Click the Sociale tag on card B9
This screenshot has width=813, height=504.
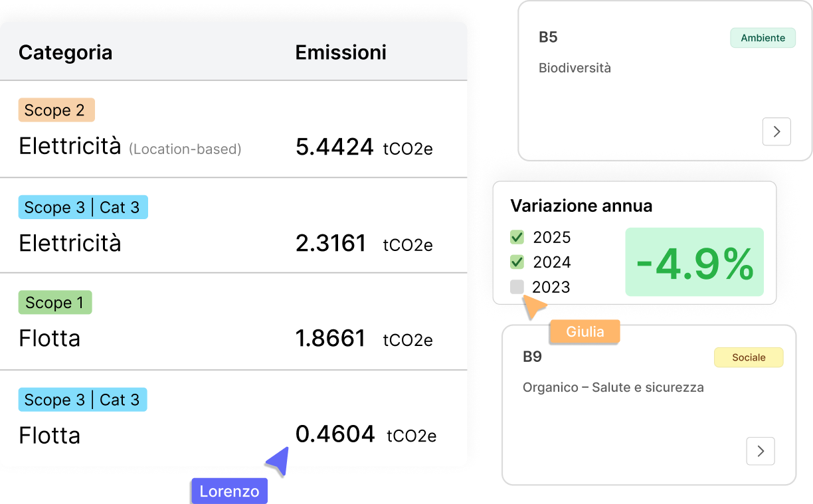tap(748, 357)
